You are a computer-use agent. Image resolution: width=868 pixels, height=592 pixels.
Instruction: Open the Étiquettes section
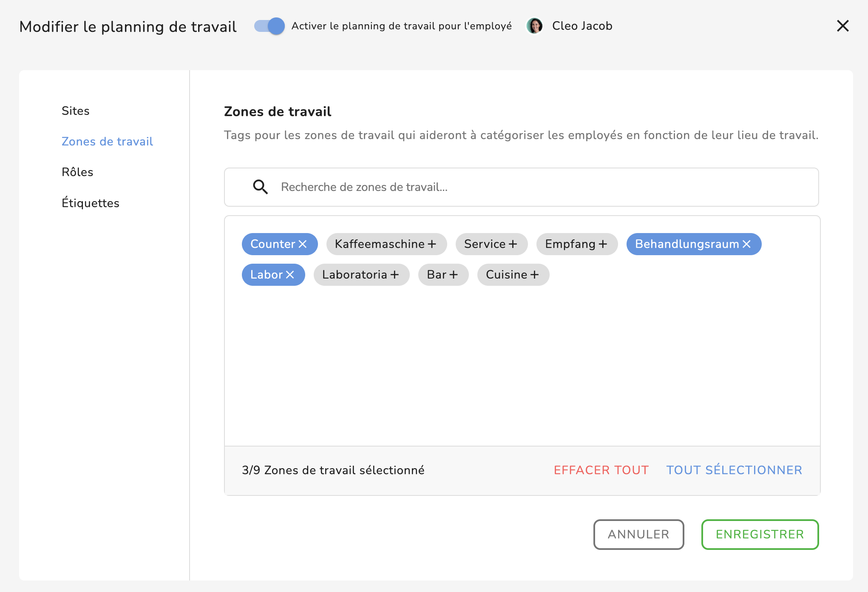pyautogui.click(x=91, y=203)
